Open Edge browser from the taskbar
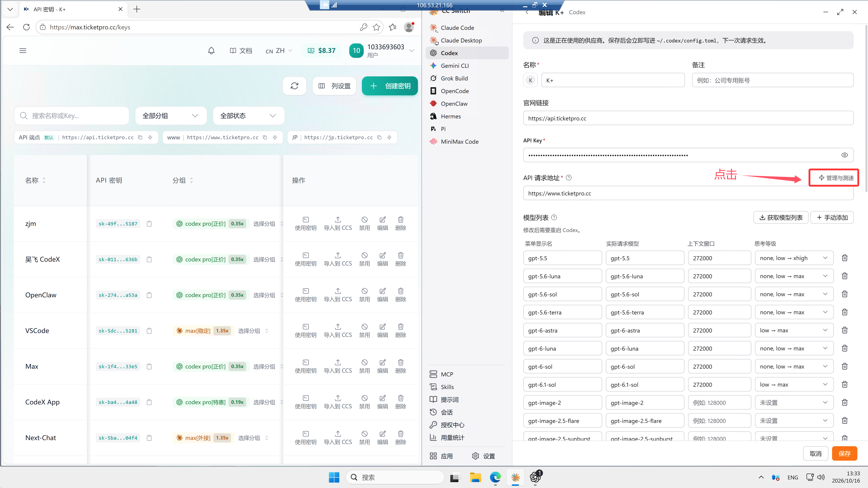 (x=495, y=477)
